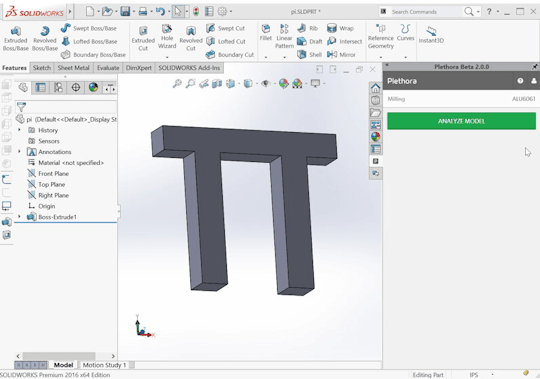The width and height of the screenshot is (540, 379).
Task: Open dropdown arrow below Fillet
Action: [x=266, y=57]
